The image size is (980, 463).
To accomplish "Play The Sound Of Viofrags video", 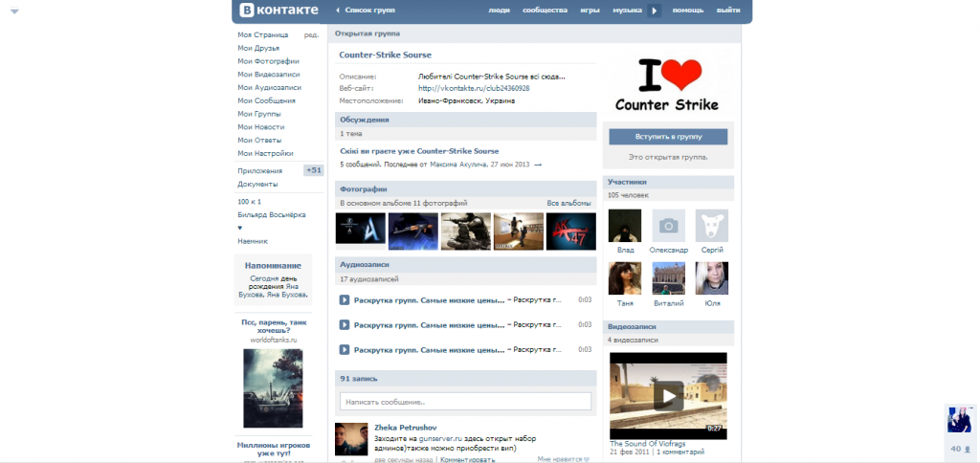I will [x=668, y=395].
